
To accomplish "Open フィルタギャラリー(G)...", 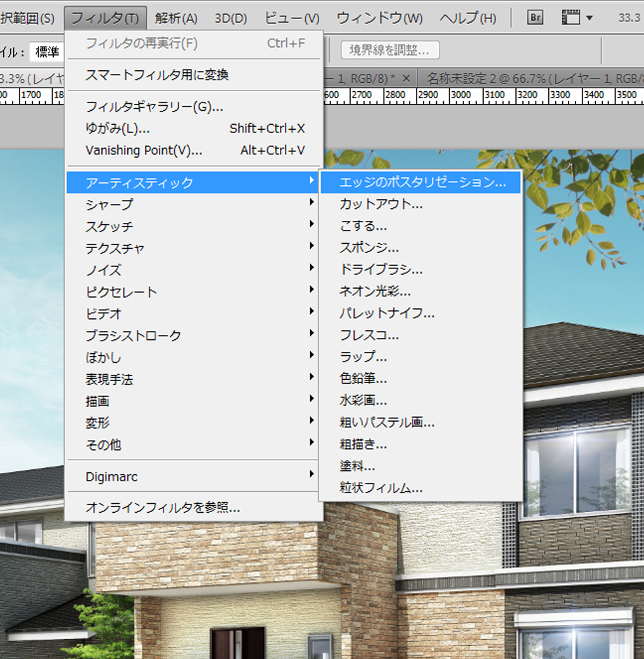I will [x=154, y=106].
